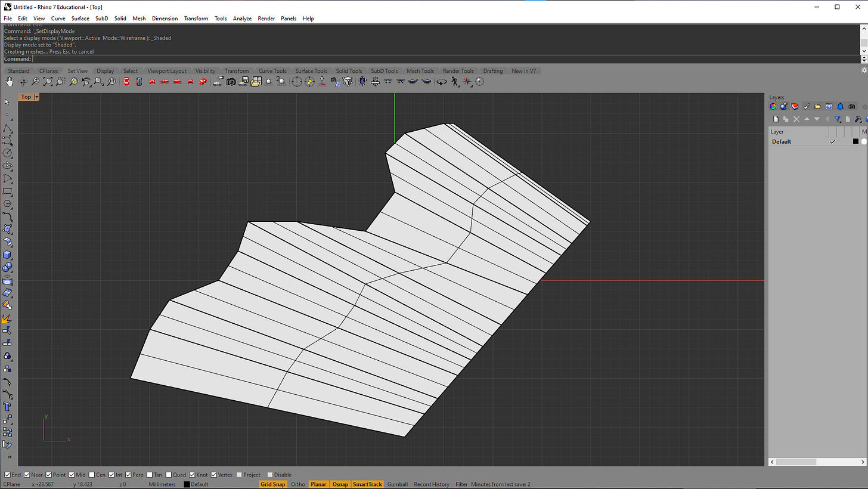The width and height of the screenshot is (868, 489).
Task: Open the Surface menu
Action: tap(80, 18)
